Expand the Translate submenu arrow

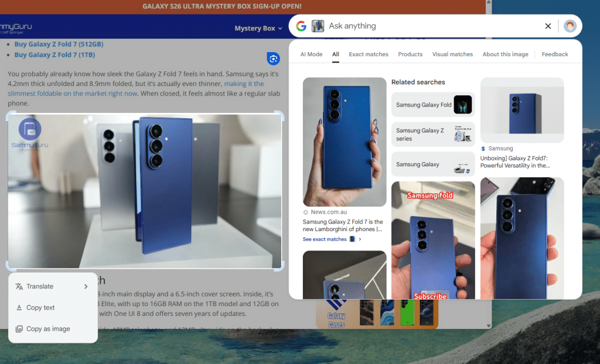coord(86,287)
